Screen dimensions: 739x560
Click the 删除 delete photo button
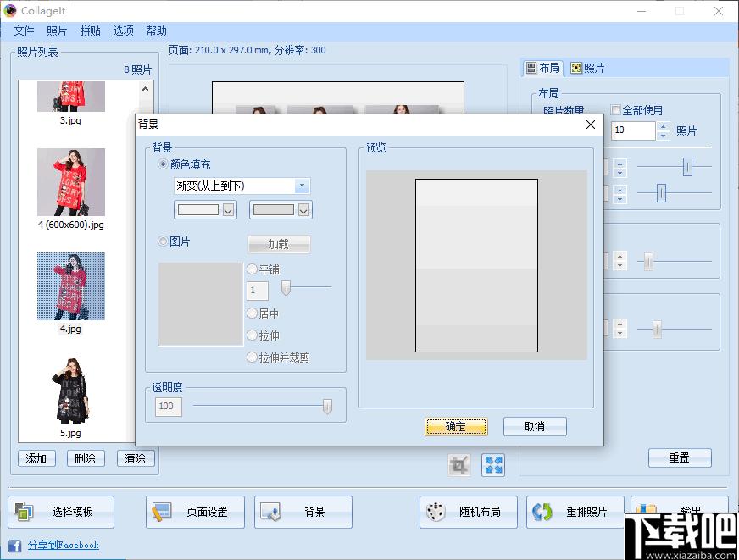[x=86, y=458]
